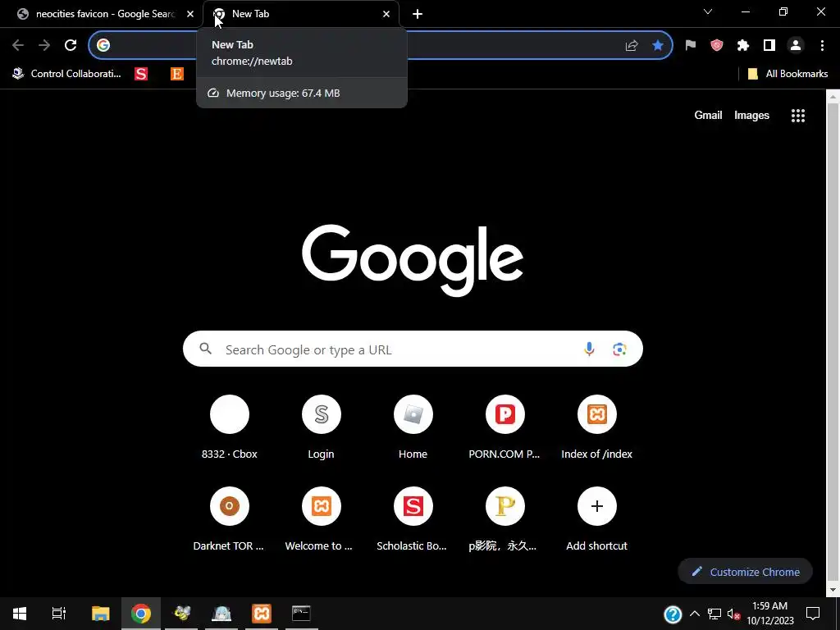Click the network tray icon
This screenshot has width=840, height=630.
(714, 614)
